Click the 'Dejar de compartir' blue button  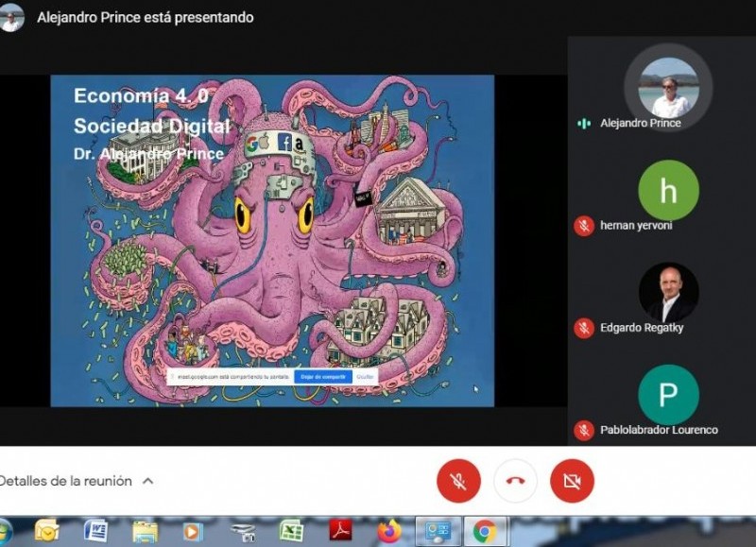tap(323, 377)
